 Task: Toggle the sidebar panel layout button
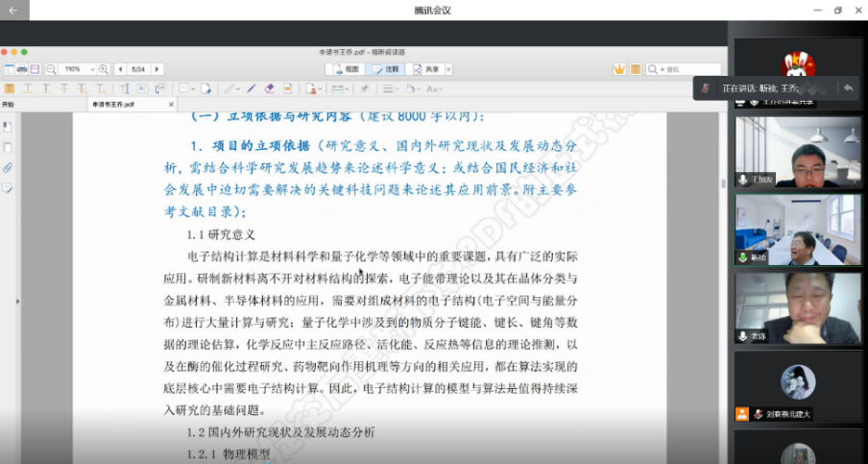coord(10,69)
